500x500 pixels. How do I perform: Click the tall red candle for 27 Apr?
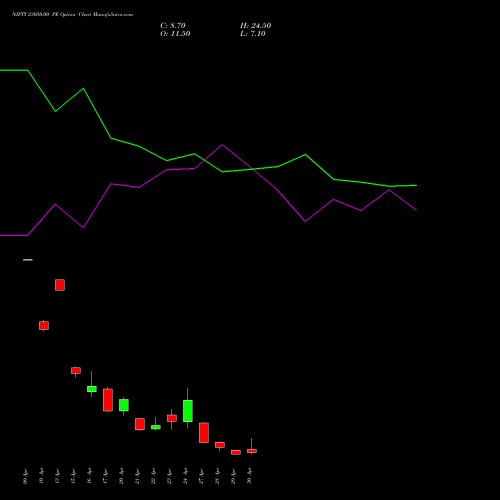pos(204,433)
